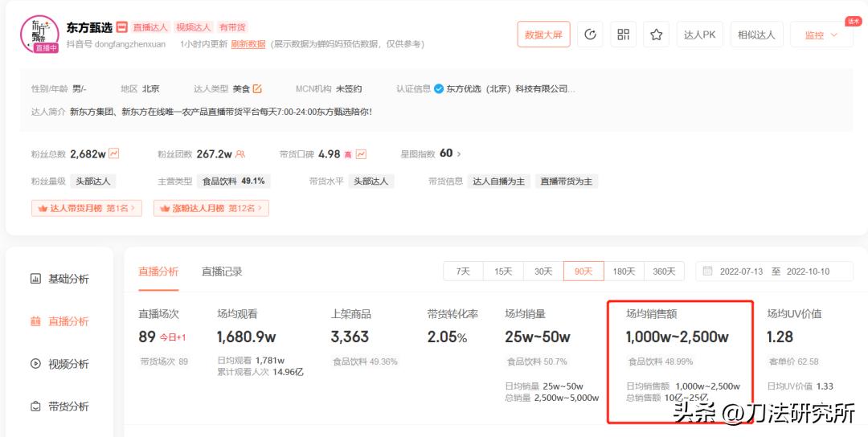The width and height of the screenshot is (868, 437).
Task: Click the 客单价 62.58 text
Action: coord(794,361)
